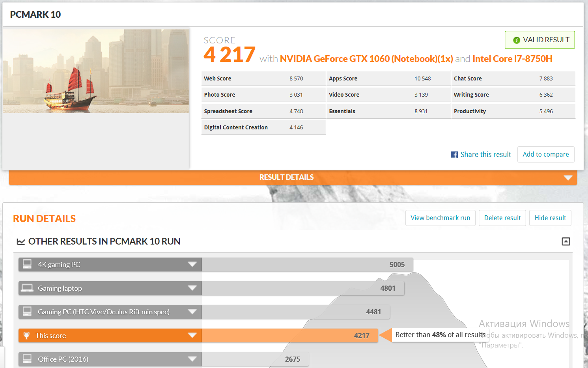The image size is (588, 368).
Task: Click the Chat Score row
Action: pyautogui.click(x=513, y=78)
